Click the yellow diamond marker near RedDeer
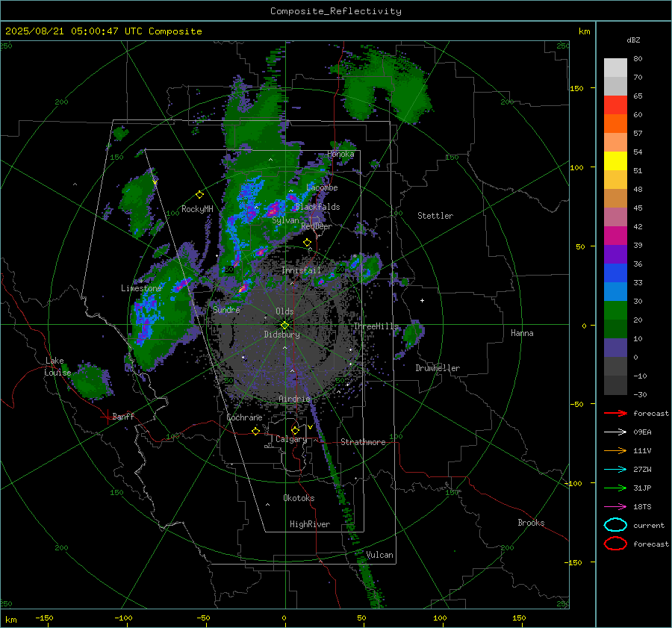This screenshot has height=628, width=672. coord(307,243)
